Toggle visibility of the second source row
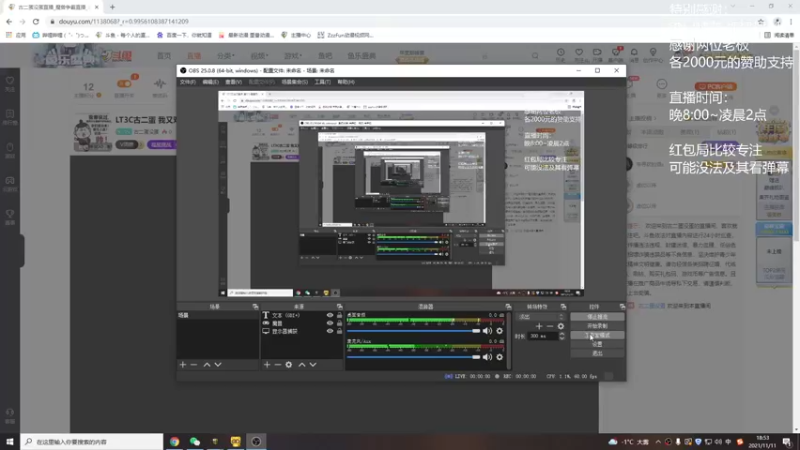The image size is (800, 450). point(330,323)
